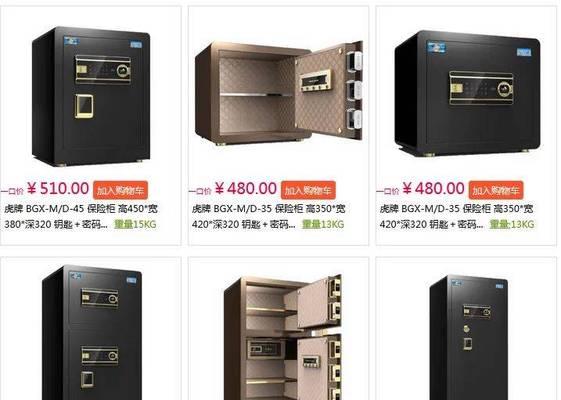Click the middle product's ¥480.00 price
This screenshot has height=400, width=561.
pyautogui.click(x=246, y=189)
